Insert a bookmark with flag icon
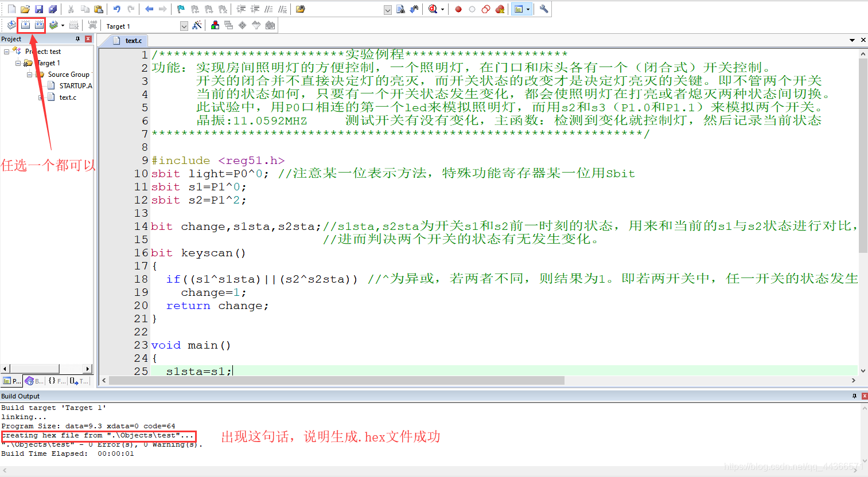 pyautogui.click(x=181, y=9)
